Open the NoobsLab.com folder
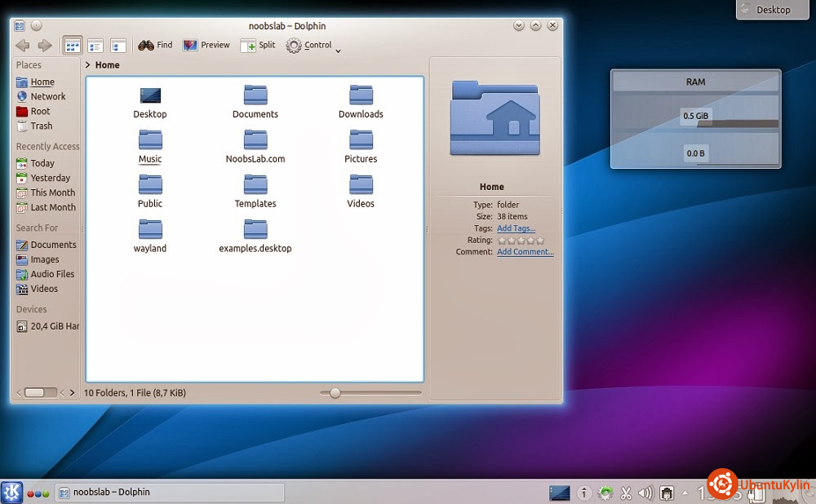816x504 pixels. [255, 140]
